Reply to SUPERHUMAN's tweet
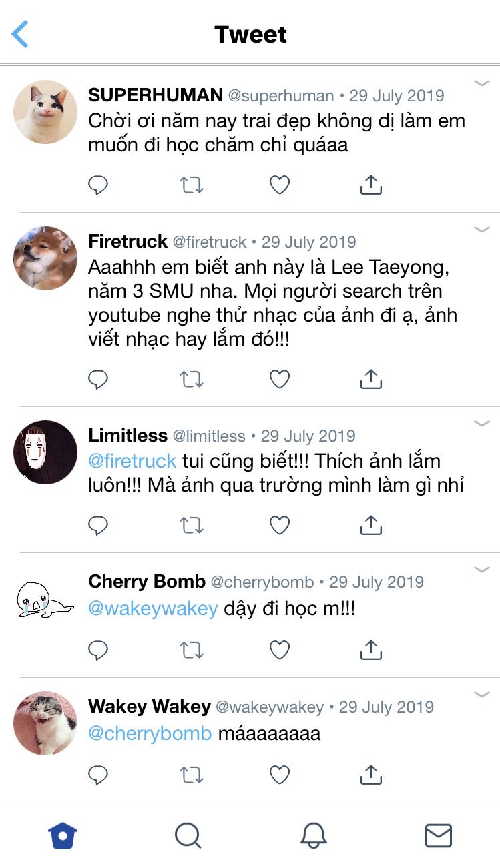Image resolution: width=500 pixels, height=868 pixels. coord(98,185)
